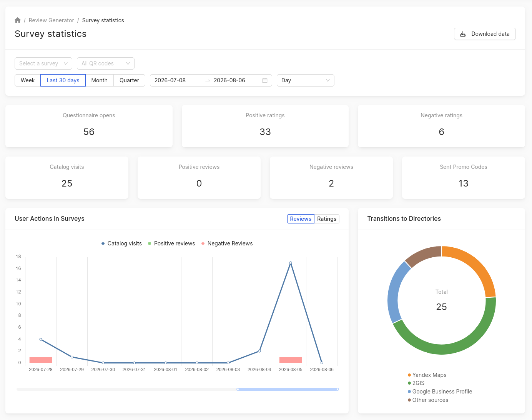
Task: Click the Yandex Maps orange legend dot
Action: [x=409, y=375]
